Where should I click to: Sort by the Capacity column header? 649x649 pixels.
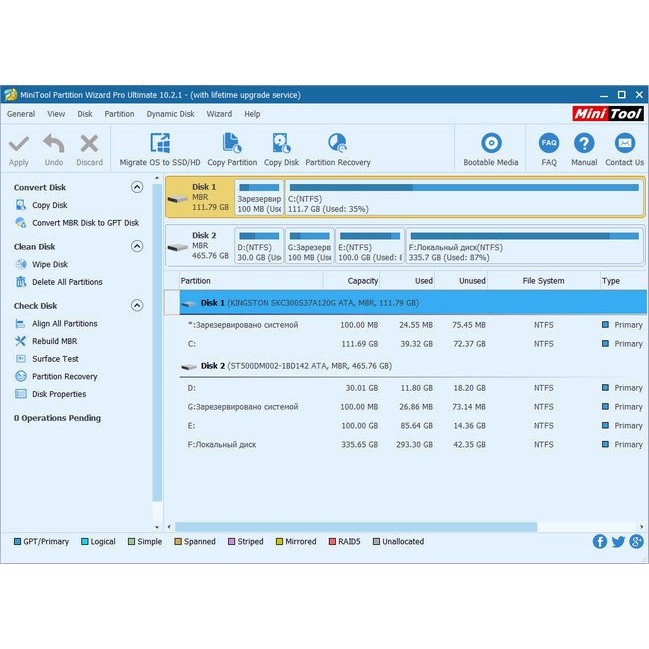pos(351,281)
